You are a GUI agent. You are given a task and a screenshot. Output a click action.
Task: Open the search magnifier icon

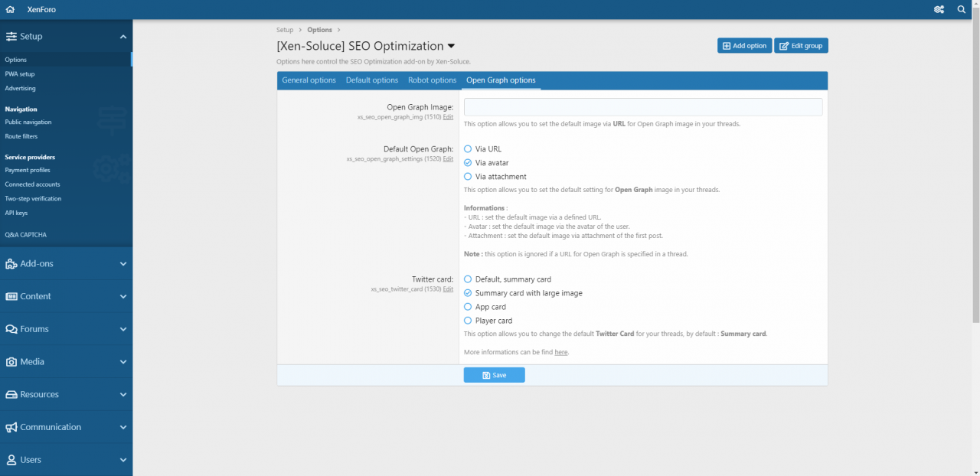(962, 10)
